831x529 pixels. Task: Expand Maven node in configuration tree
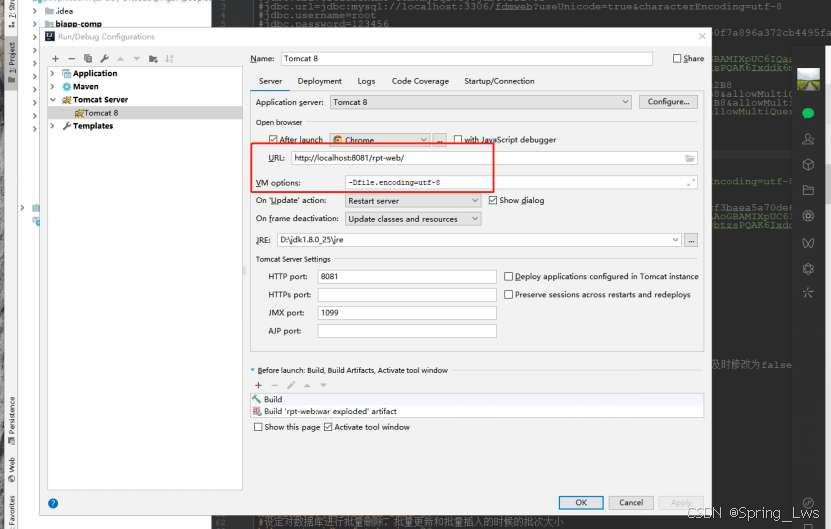click(52, 86)
